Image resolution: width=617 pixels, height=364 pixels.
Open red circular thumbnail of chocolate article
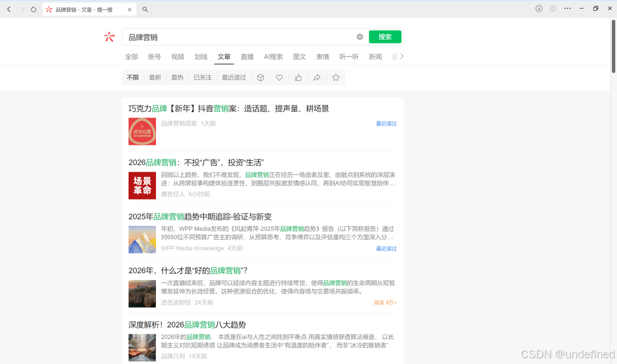pos(142,131)
